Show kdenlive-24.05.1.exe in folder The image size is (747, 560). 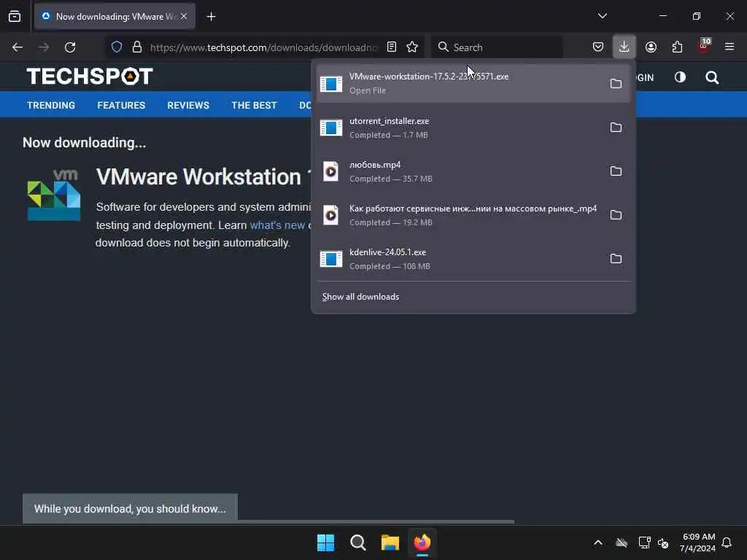[616, 259]
